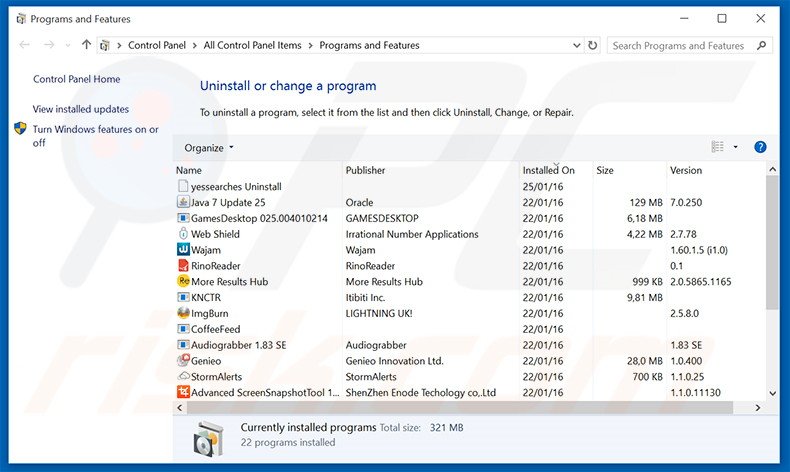
Task: Open the recent locations dropdown arrow
Action: point(68,45)
